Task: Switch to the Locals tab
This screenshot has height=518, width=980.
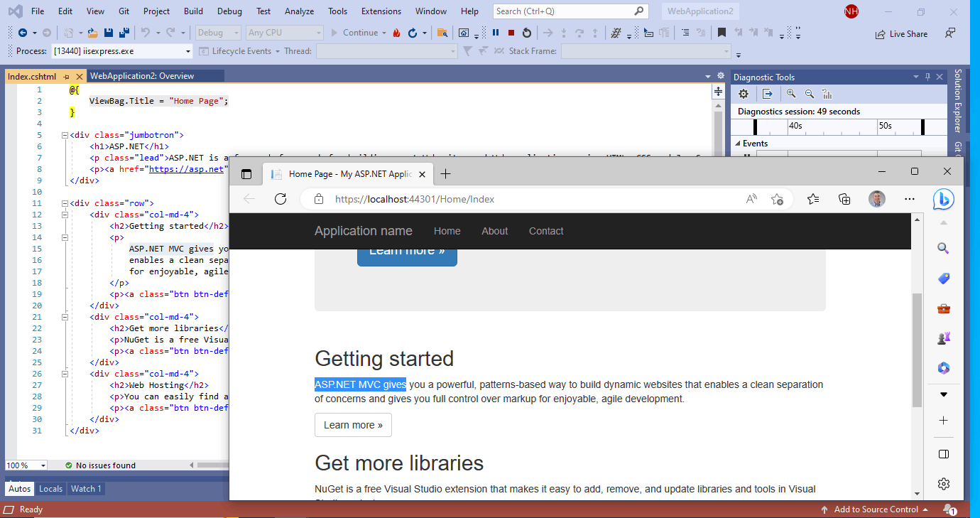Action: (x=50, y=489)
